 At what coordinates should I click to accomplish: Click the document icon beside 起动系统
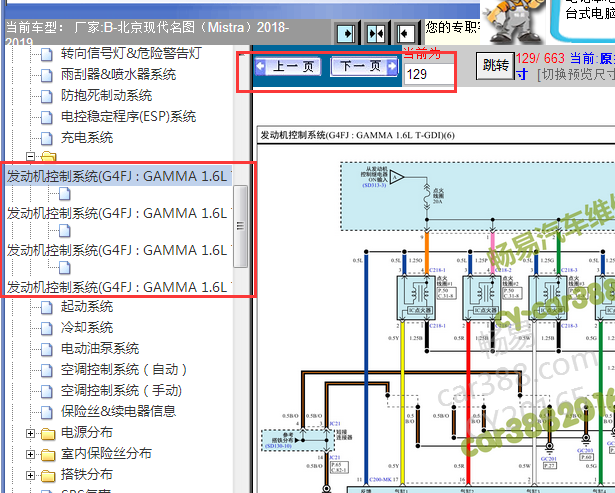(x=47, y=307)
